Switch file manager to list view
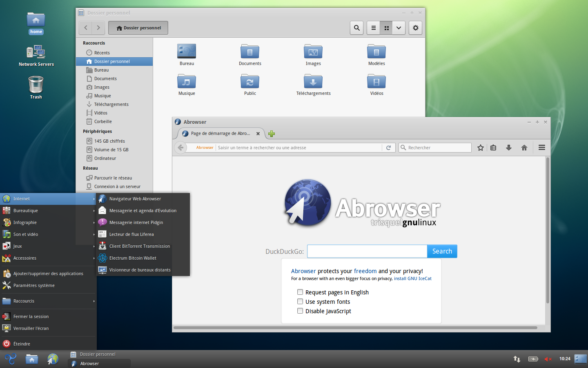The width and height of the screenshot is (588, 368). (x=373, y=28)
